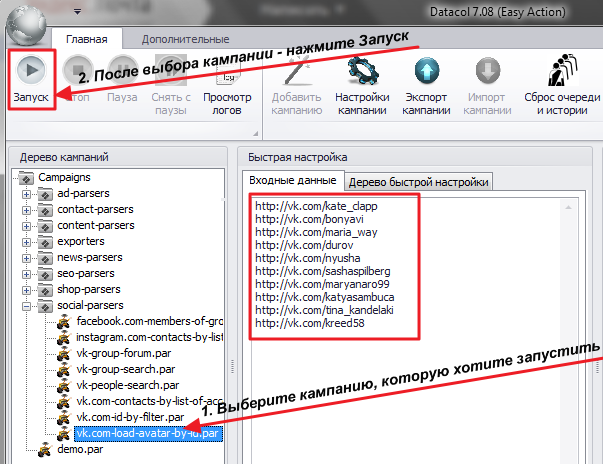Select vk-group-forum.par campaign
603x464 pixels.
click(x=123, y=353)
